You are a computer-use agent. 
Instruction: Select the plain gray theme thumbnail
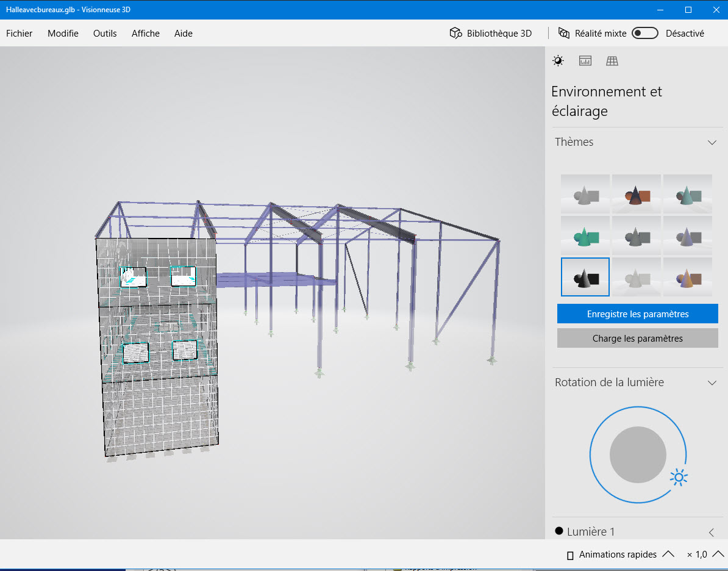(585, 194)
